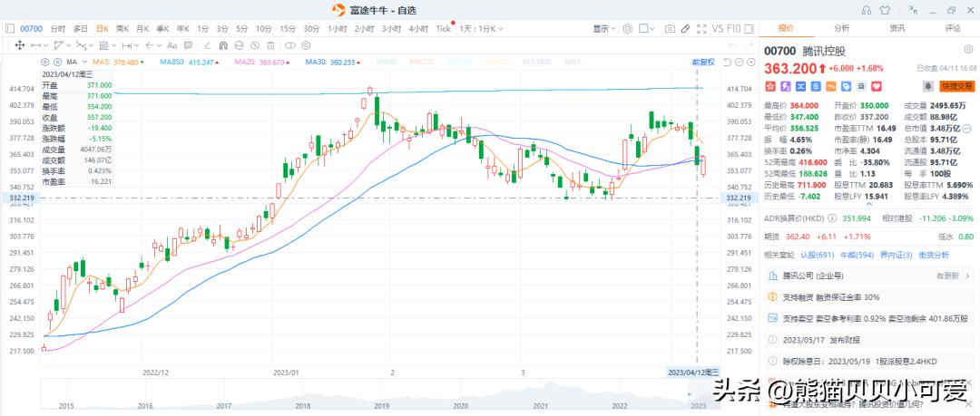
Task: Open the 前复权 adjustment selector
Action: [x=703, y=62]
